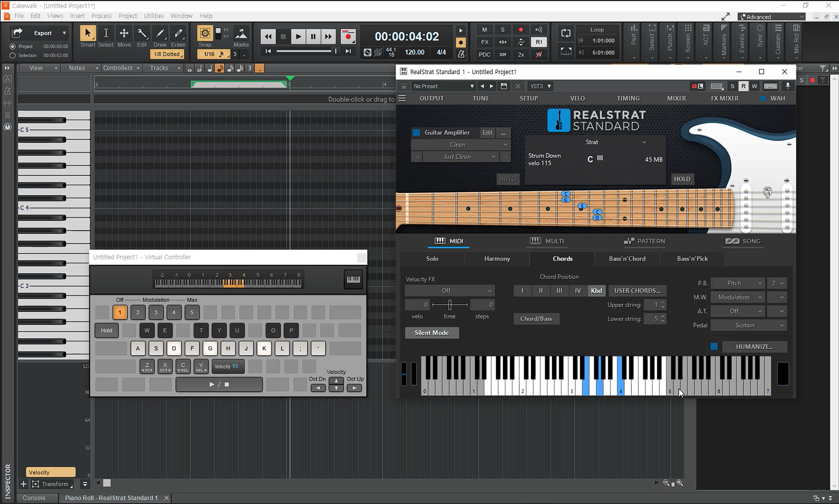Open the PATTERN mode tab
Screen dimensions: 839x504
(644, 241)
